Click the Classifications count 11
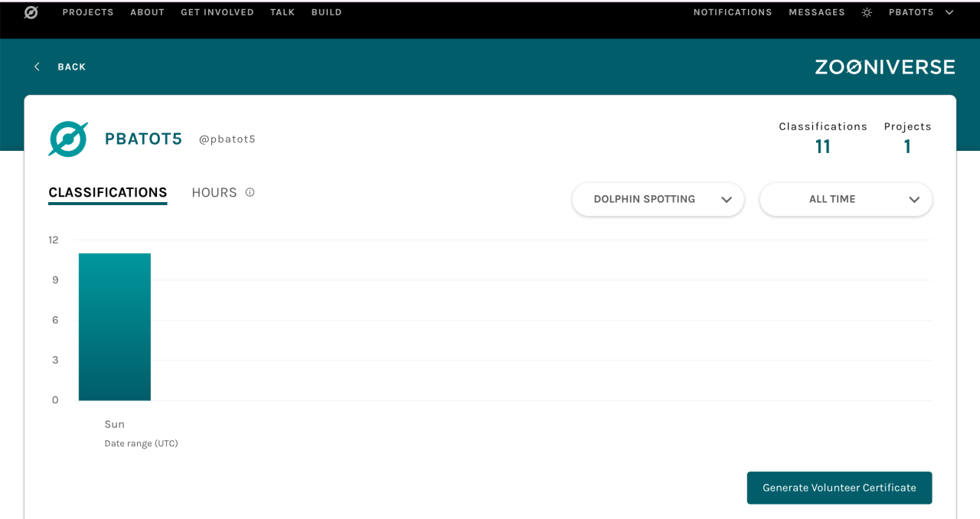 [x=823, y=147]
